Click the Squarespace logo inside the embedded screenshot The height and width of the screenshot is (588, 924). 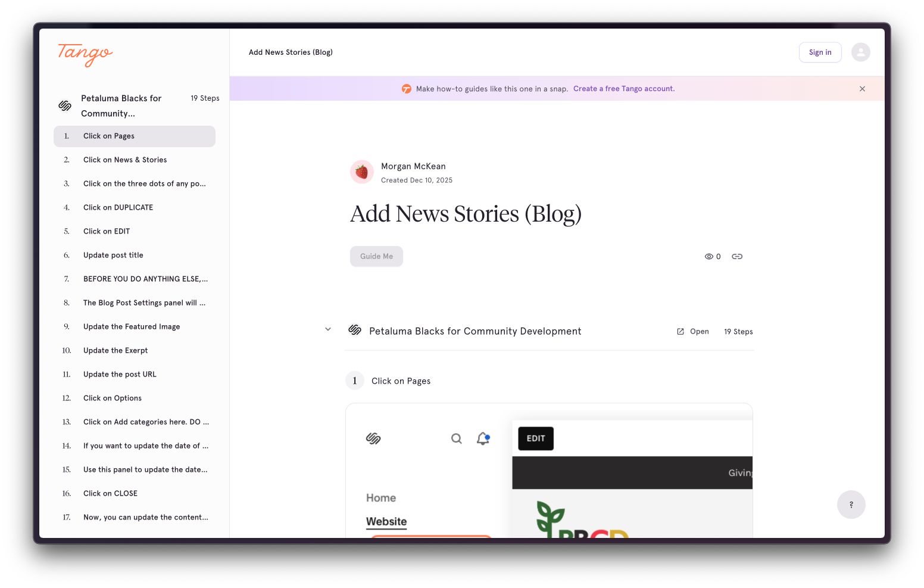click(373, 438)
